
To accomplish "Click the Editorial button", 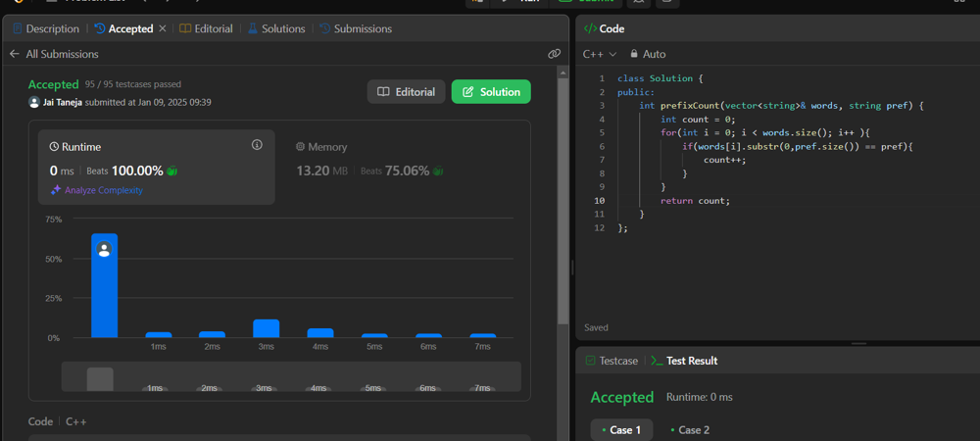I will coord(407,92).
